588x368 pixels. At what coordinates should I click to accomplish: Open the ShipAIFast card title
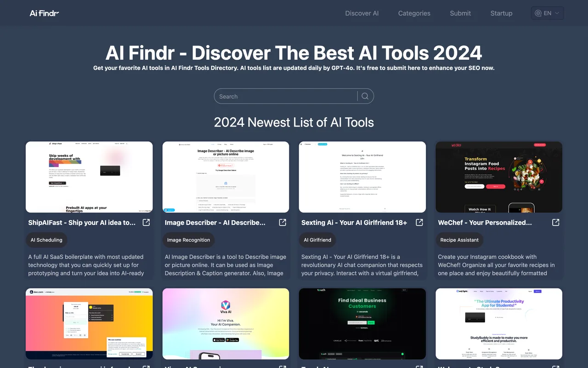(82, 223)
